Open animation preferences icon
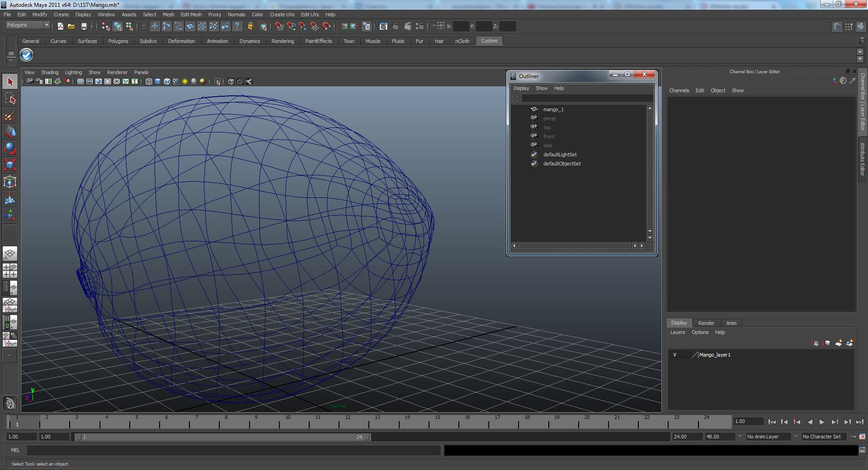Screen dimensions: 868x470 (x=862, y=437)
